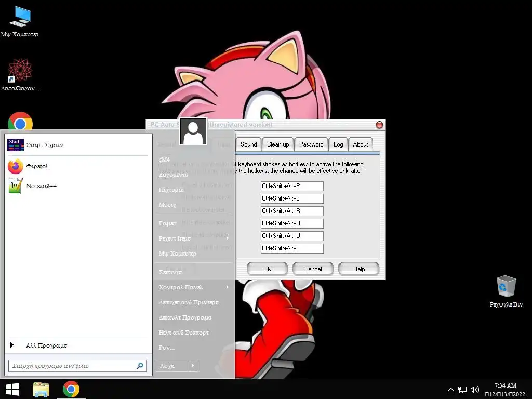Viewport: 532px width, 399px height.
Task: Switch to the Password tab
Action: pyautogui.click(x=311, y=144)
